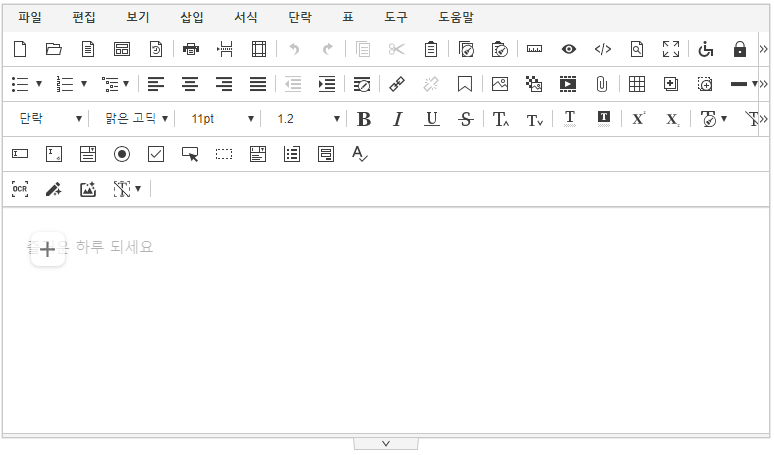The width and height of the screenshot is (774, 455).
Task: Open the HTML source code view
Action: [602, 49]
